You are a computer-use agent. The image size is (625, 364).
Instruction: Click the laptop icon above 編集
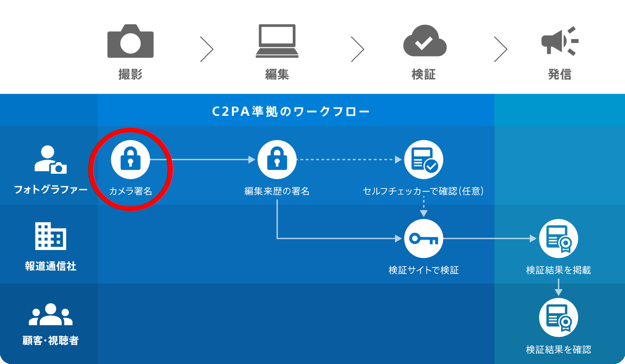277,41
